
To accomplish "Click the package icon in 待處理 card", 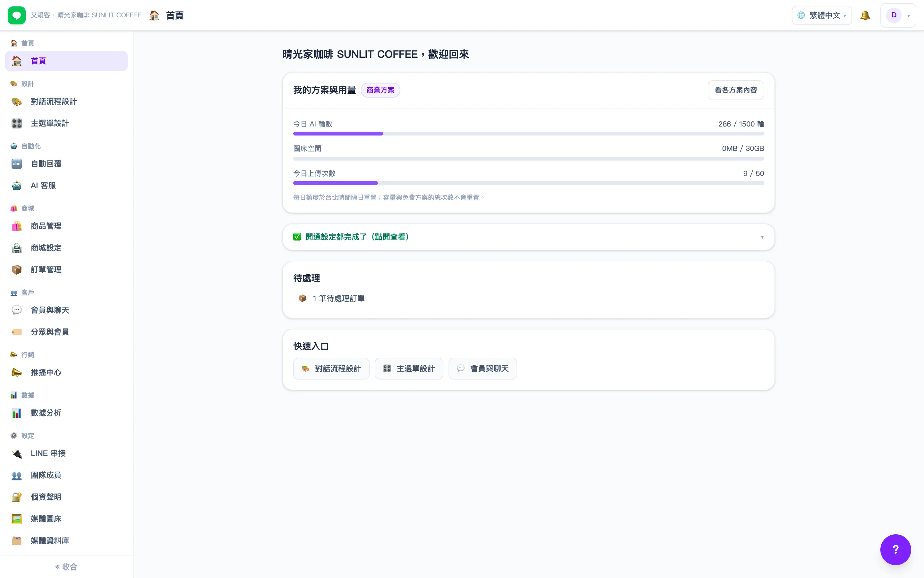I will (x=302, y=298).
